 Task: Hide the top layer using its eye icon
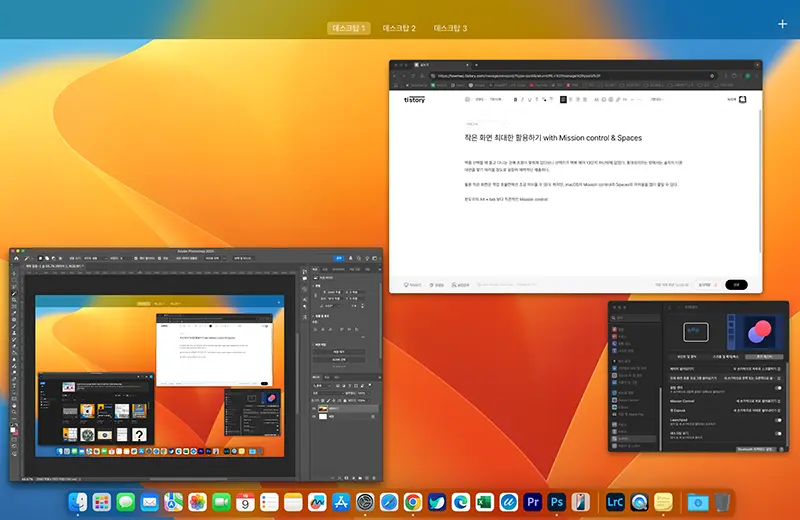314,409
